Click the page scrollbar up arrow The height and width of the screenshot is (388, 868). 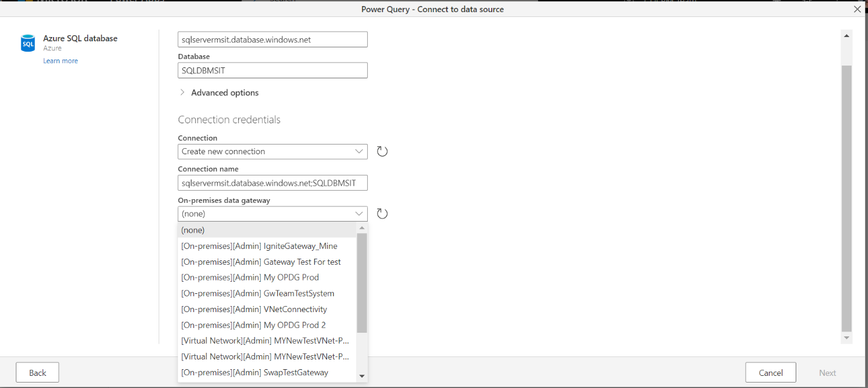[x=846, y=36]
